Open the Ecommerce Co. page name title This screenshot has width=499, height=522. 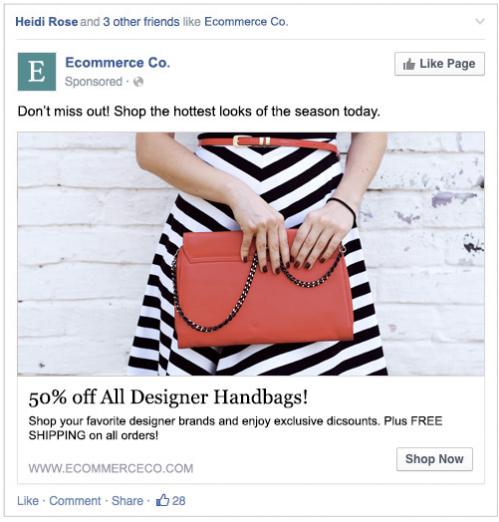point(117,62)
